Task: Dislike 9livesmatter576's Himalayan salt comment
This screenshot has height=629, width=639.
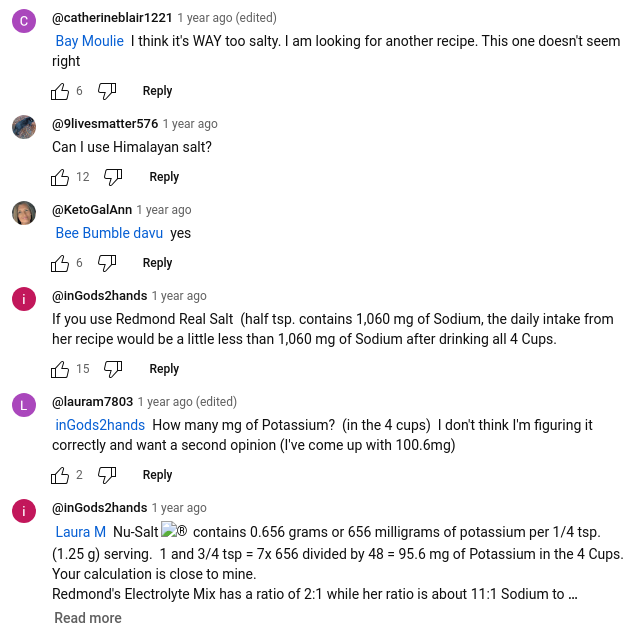Action: point(113,177)
